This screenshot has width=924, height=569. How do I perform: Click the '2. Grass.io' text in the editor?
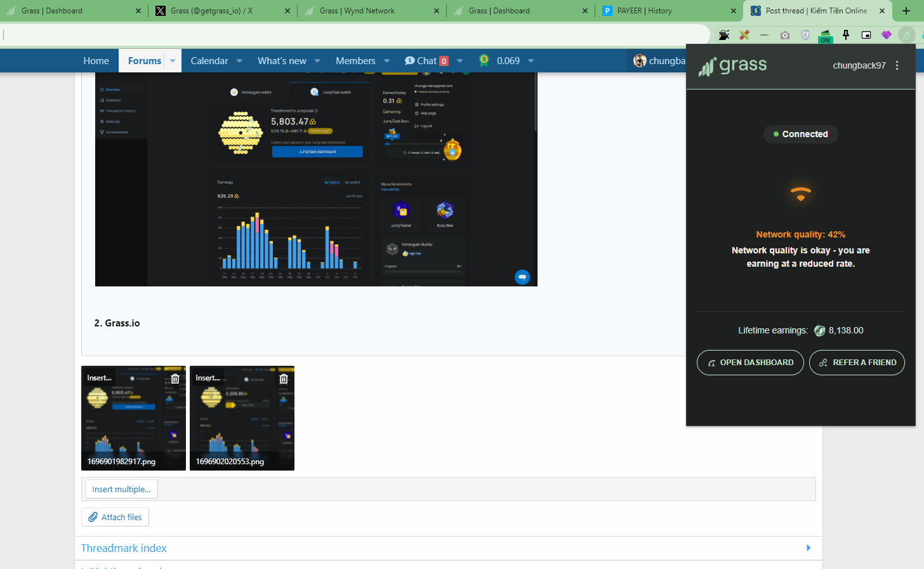tap(117, 323)
